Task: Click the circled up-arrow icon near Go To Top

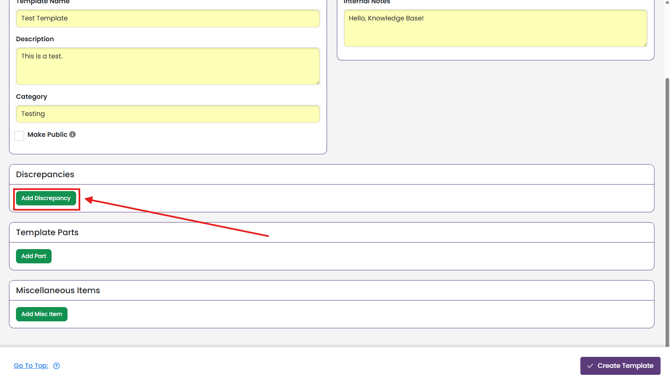Action: point(56,366)
